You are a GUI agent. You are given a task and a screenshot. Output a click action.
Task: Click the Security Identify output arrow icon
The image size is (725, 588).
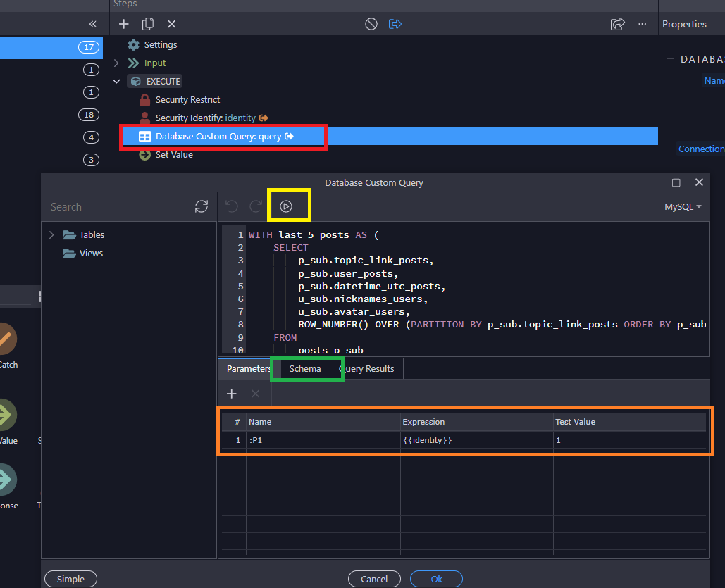point(264,118)
